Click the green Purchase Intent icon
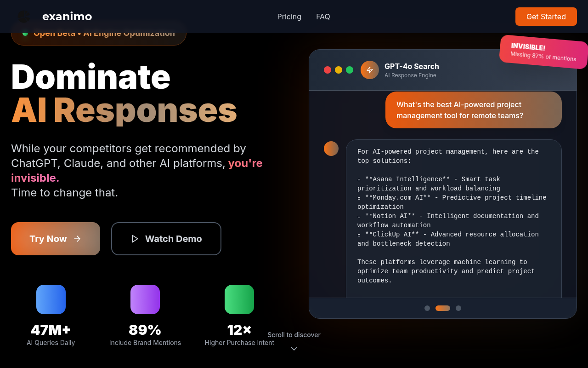The height and width of the screenshot is (368, 588). tap(239, 299)
